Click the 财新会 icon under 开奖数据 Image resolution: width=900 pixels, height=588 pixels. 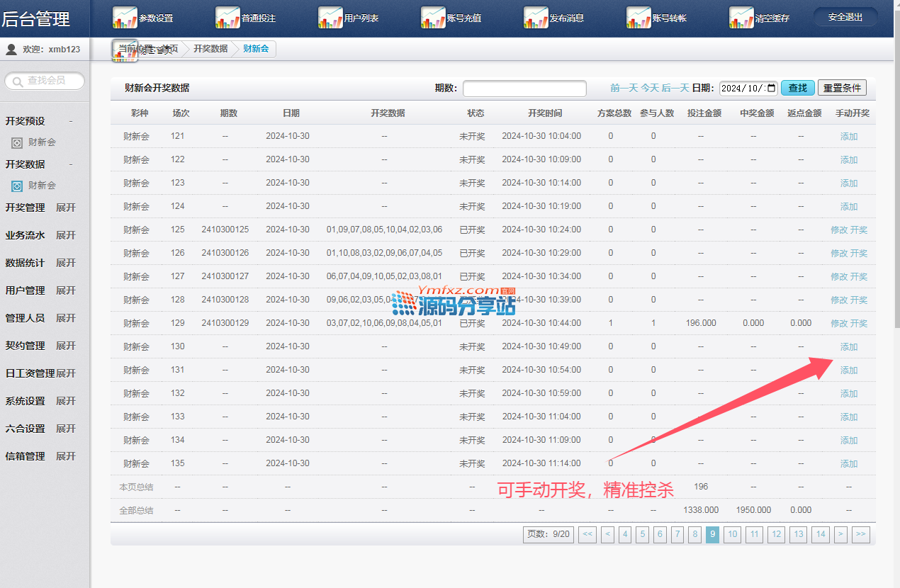tap(17, 186)
